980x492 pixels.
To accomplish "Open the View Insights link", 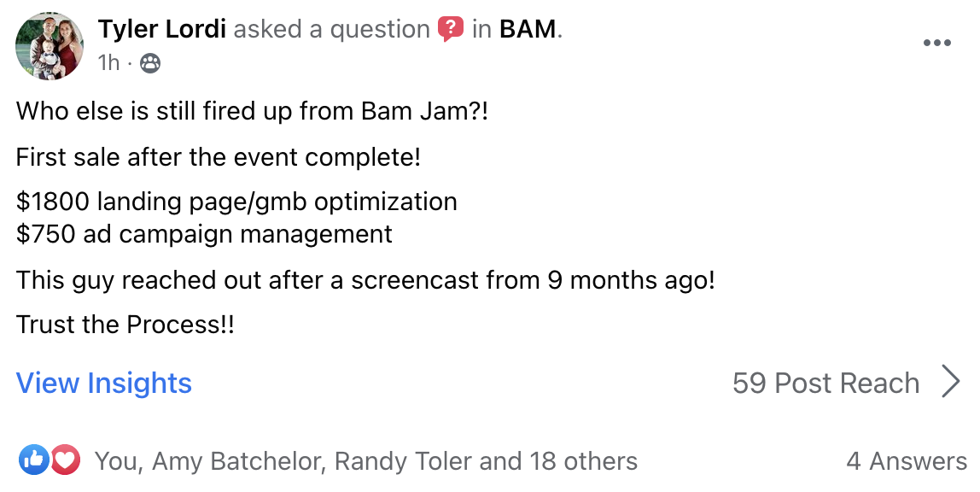I will 104,383.
